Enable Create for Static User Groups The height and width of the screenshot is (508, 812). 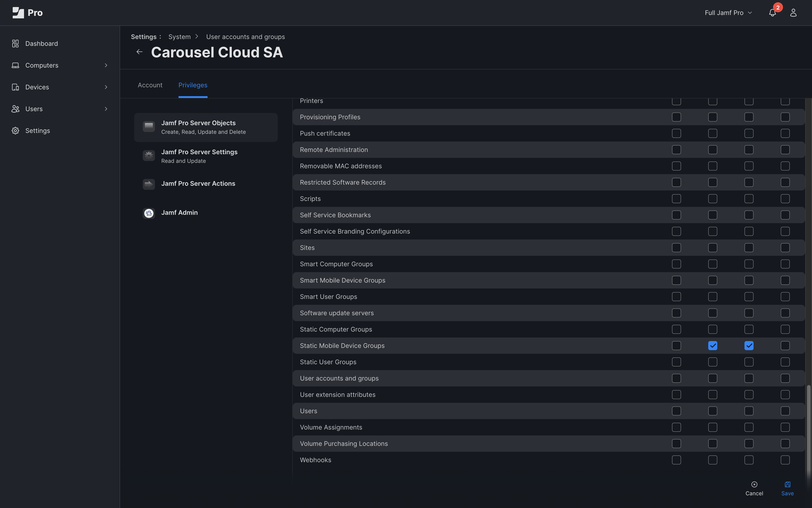(x=677, y=362)
